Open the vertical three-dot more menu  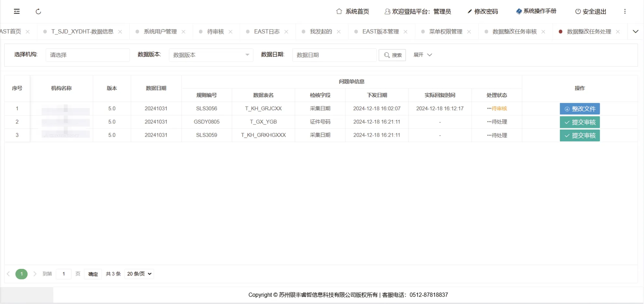click(624, 11)
